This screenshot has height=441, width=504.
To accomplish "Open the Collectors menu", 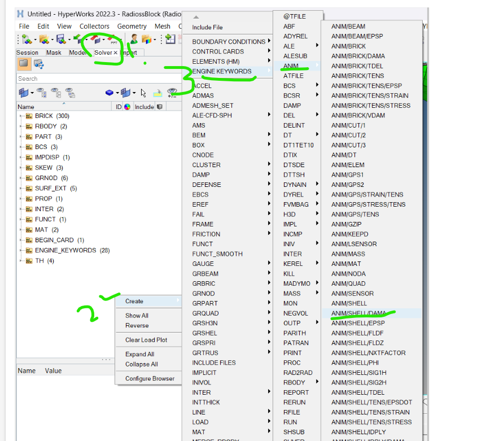I will 94,27.
